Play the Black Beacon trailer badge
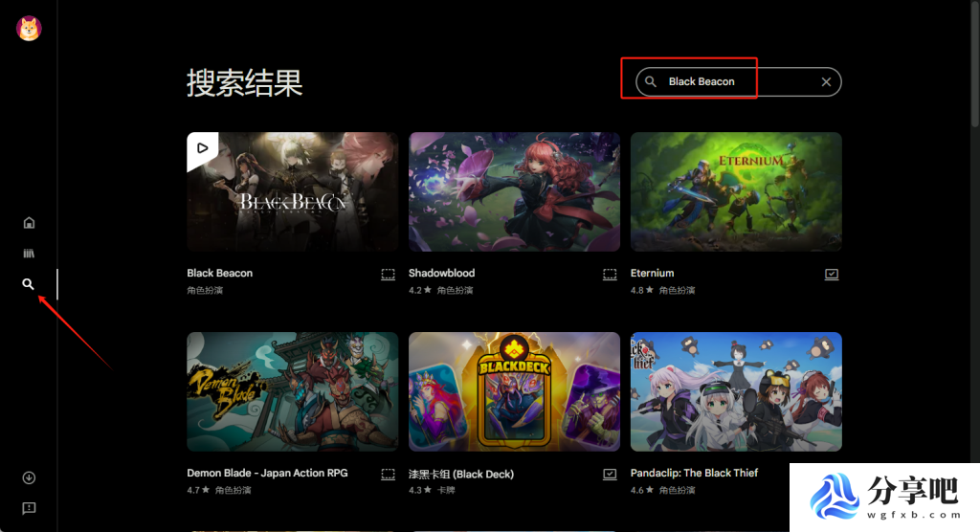980x532 pixels. (202, 148)
